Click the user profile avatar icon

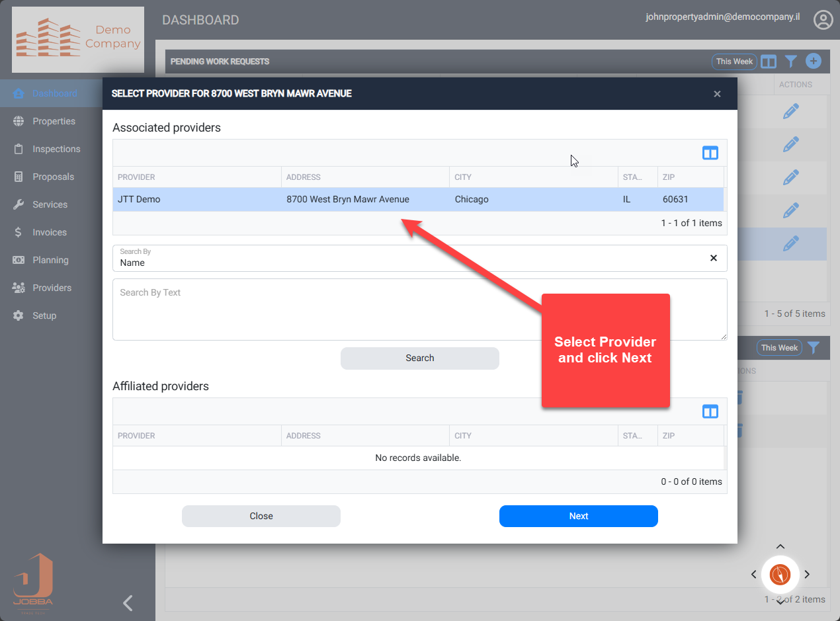(823, 20)
